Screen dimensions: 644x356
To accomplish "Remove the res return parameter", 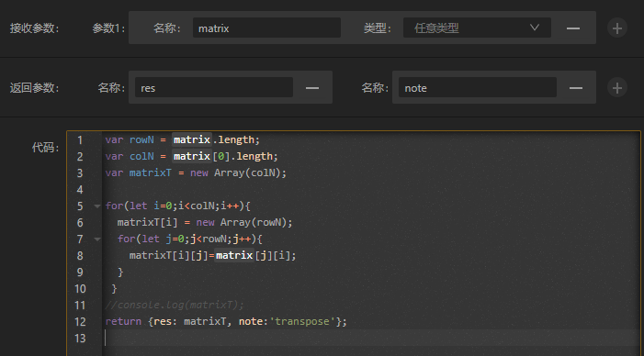I will (312, 88).
